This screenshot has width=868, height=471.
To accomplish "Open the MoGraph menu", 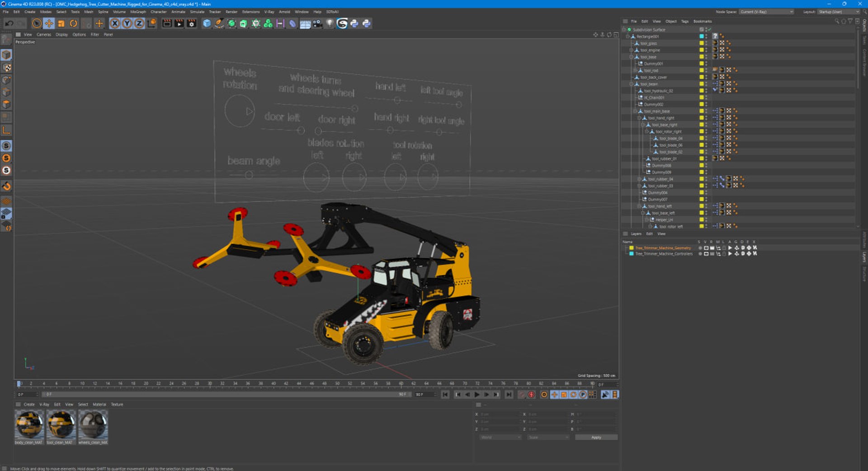I will [x=138, y=12].
